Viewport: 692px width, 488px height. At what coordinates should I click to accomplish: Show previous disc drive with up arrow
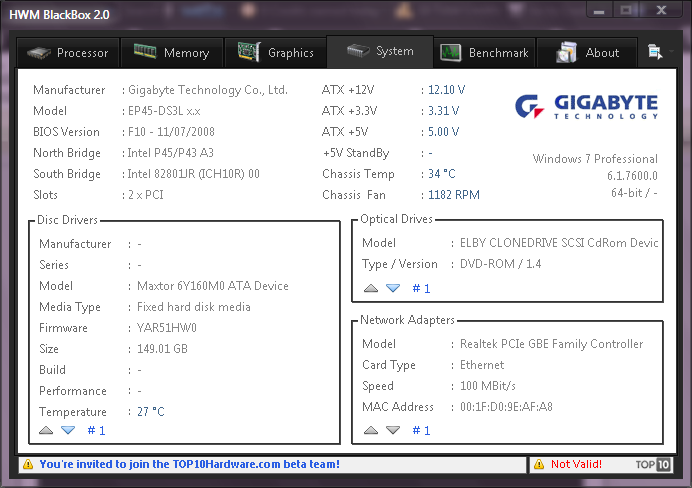coord(46,430)
